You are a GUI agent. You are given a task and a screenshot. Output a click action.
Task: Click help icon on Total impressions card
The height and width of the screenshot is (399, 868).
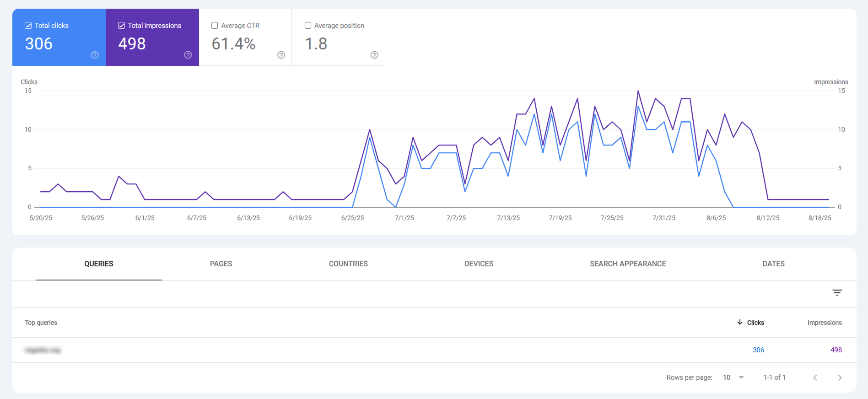click(x=188, y=55)
